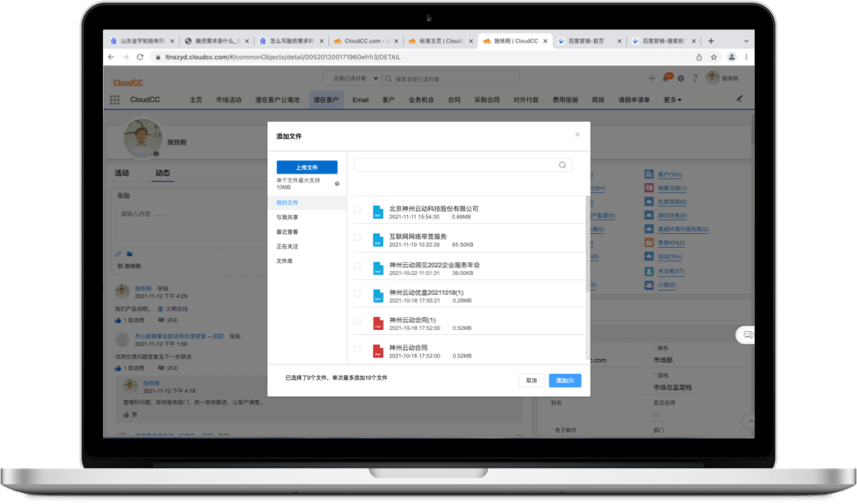Click the edit pencil icon in the navigation bar
Viewport: 857px width, 504px height.
(x=740, y=99)
